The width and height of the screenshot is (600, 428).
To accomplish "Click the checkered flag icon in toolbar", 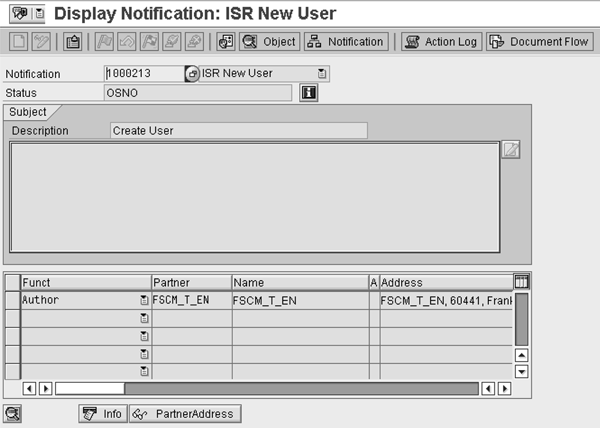I will 149,42.
